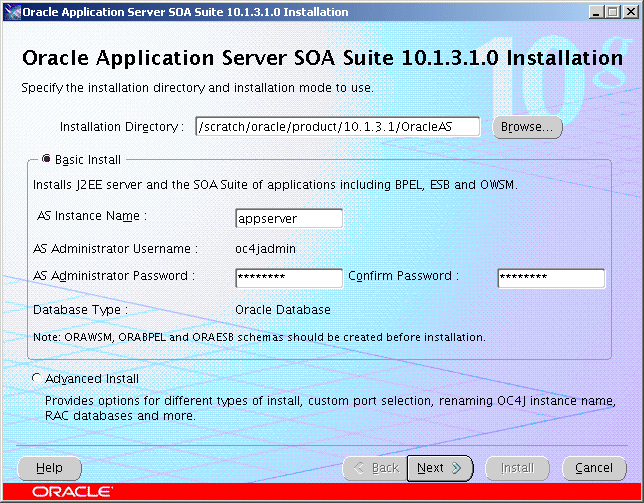Open Help for the installer

pos(49,468)
